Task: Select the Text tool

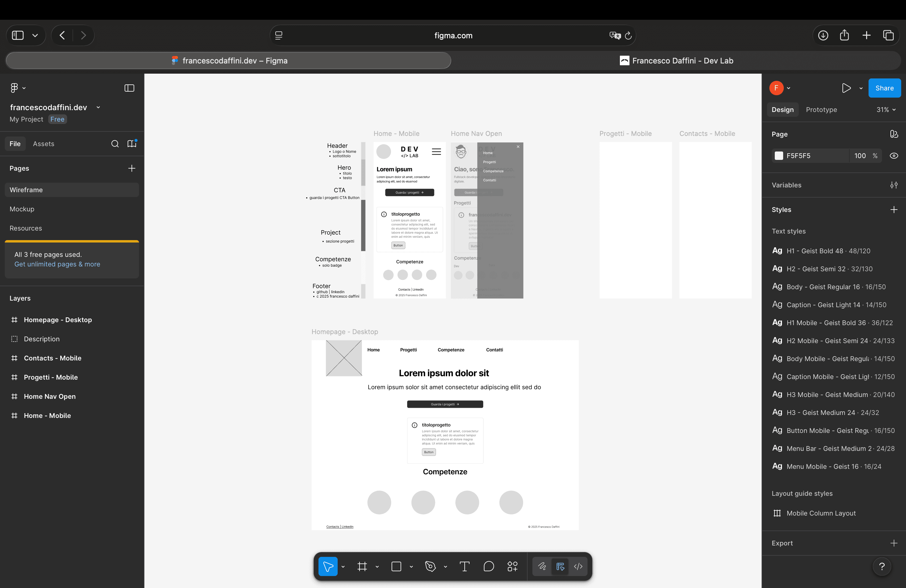Action: [464, 566]
